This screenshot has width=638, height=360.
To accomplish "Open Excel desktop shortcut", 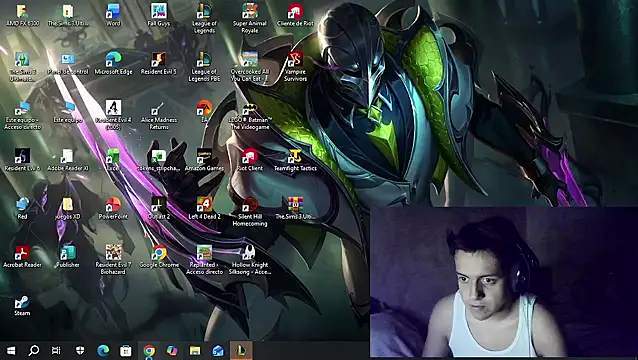I will coord(113,160).
